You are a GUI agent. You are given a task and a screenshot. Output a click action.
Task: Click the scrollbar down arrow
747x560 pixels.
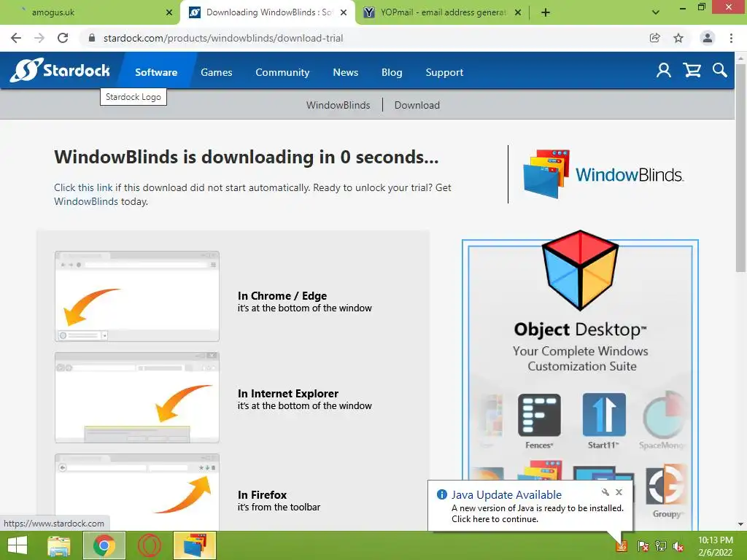click(740, 524)
